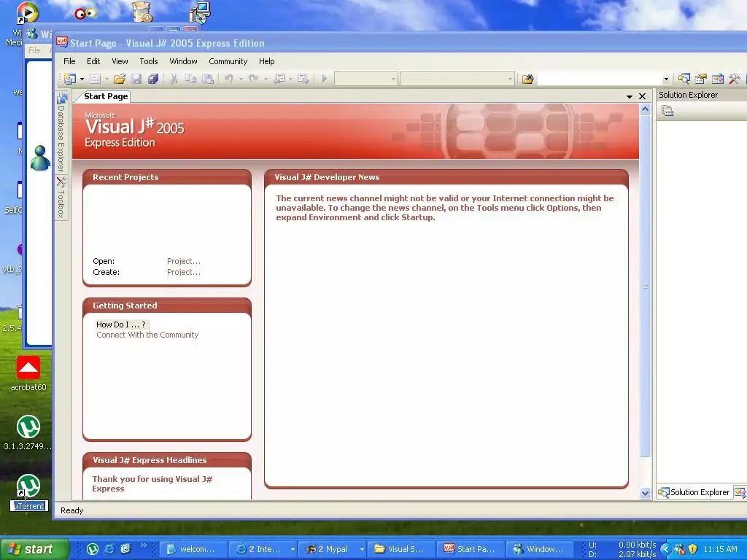Open the Undo history dropdown arrow
This screenshot has width=747, height=560.
[x=241, y=79]
